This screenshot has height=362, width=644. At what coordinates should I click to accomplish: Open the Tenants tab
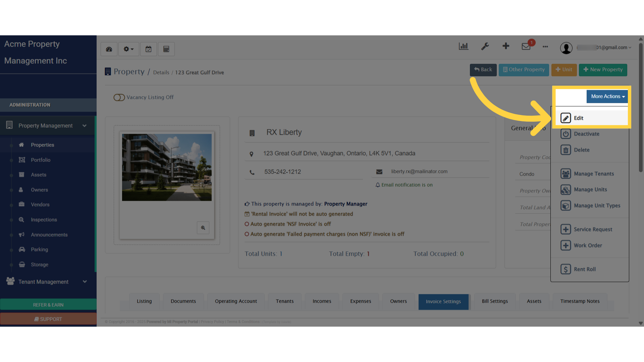(x=284, y=301)
